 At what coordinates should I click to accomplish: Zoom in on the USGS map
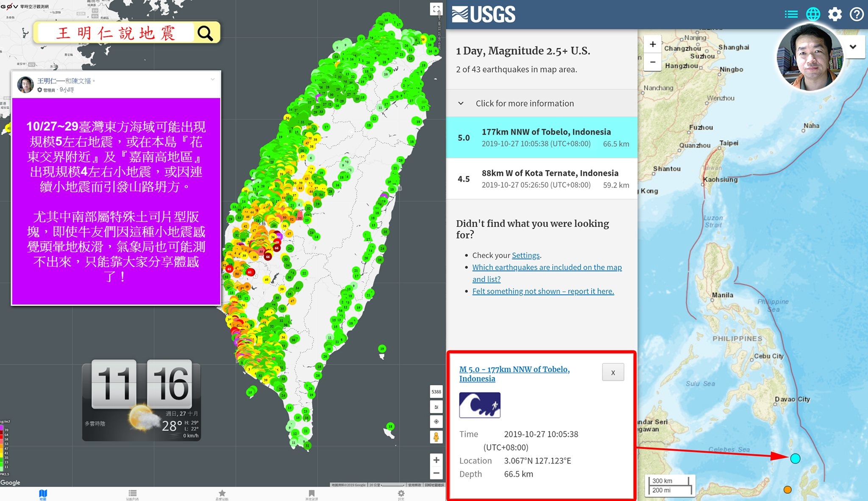(x=653, y=44)
